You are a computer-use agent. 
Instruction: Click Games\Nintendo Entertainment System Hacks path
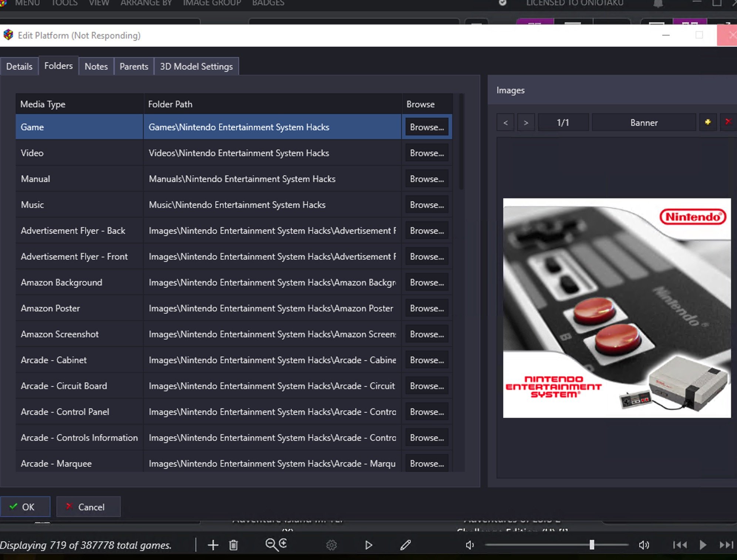click(x=239, y=127)
